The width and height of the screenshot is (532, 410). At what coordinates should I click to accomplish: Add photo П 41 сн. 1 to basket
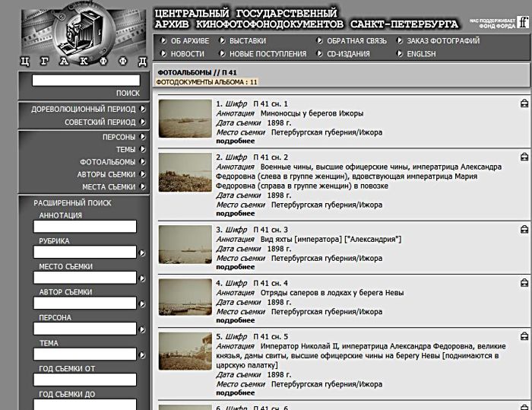click(x=524, y=103)
